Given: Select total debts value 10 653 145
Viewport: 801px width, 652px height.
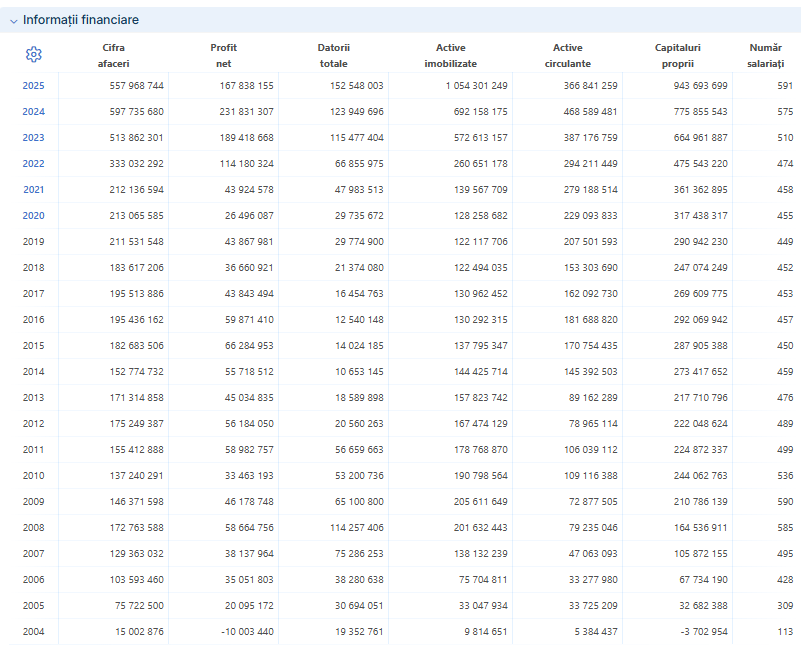Looking at the screenshot, I should pos(359,372).
